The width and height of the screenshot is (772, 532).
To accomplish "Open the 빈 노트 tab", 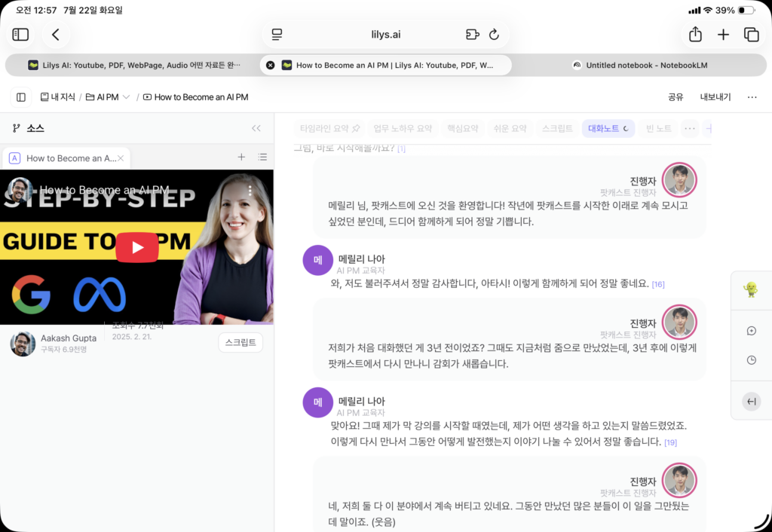I will [658, 128].
